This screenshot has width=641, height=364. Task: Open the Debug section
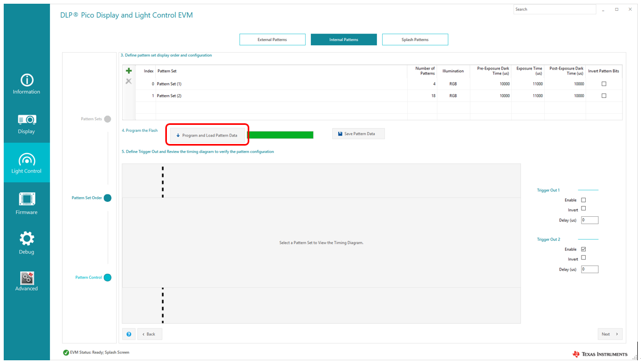tap(27, 243)
